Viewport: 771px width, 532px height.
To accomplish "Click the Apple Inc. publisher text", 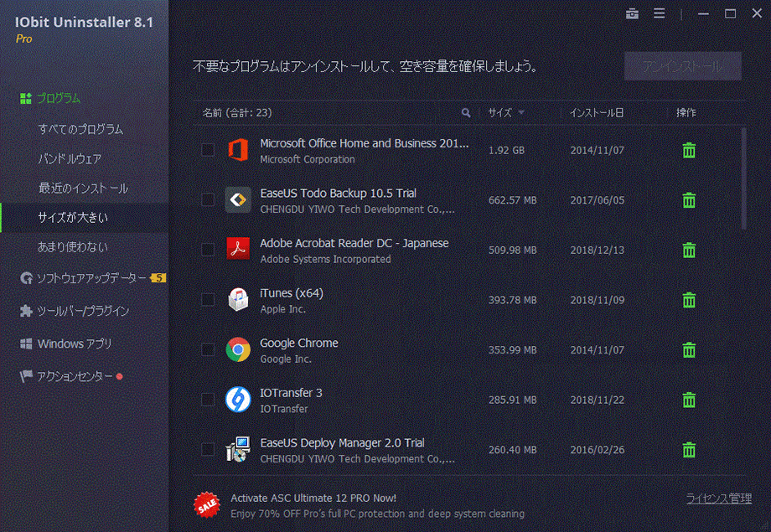I will pos(282,309).
